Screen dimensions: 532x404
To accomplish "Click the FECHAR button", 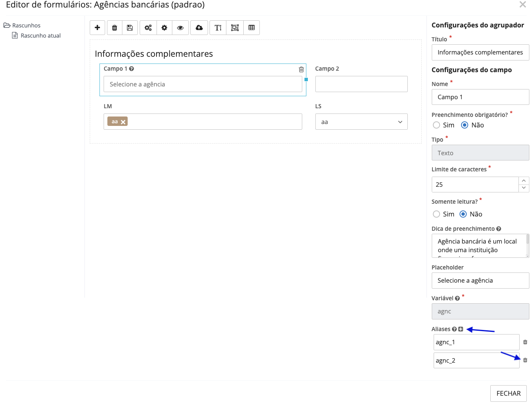I will tap(508, 393).
